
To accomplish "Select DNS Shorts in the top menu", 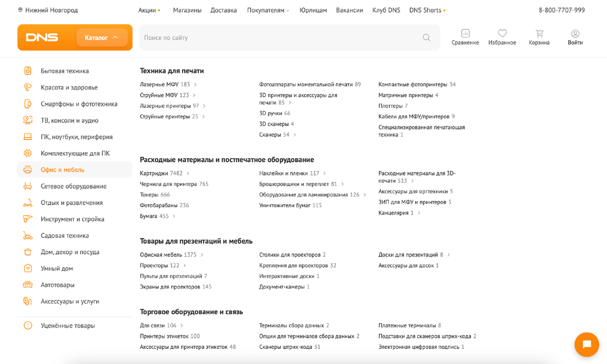I will tap(425, 9).
